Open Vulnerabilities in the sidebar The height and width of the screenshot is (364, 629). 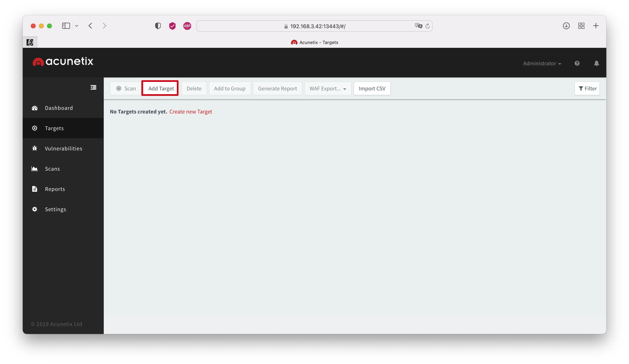[x=63, y=149]
